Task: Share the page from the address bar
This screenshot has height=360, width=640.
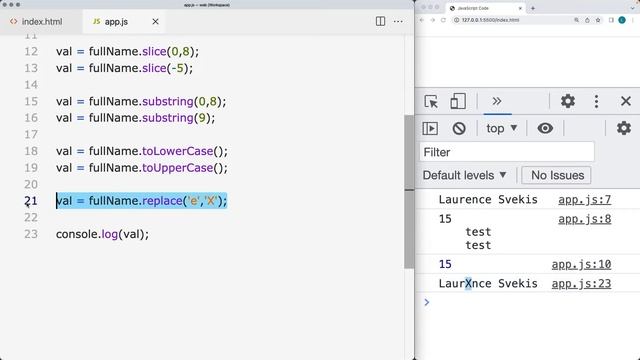Action: [587, 20]
